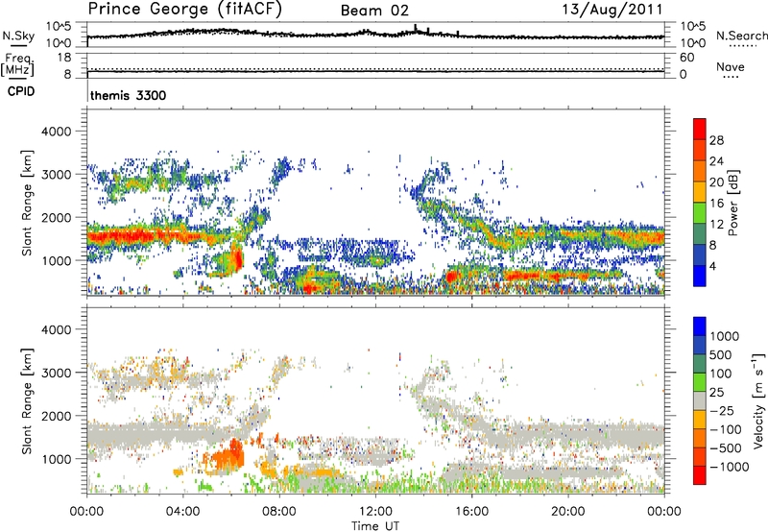Click the gray segment of velocity colorbar

(700, 400)
